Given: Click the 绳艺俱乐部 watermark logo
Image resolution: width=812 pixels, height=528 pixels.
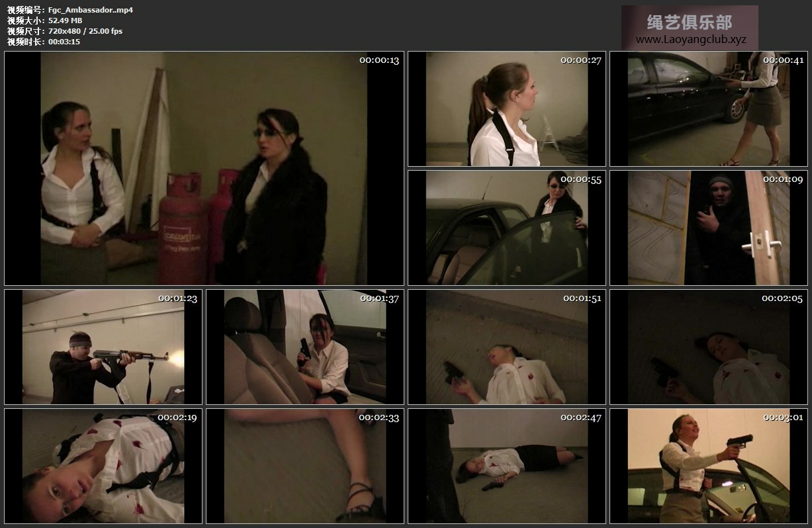Looking at the screenshot, I should tap(689, 22).
